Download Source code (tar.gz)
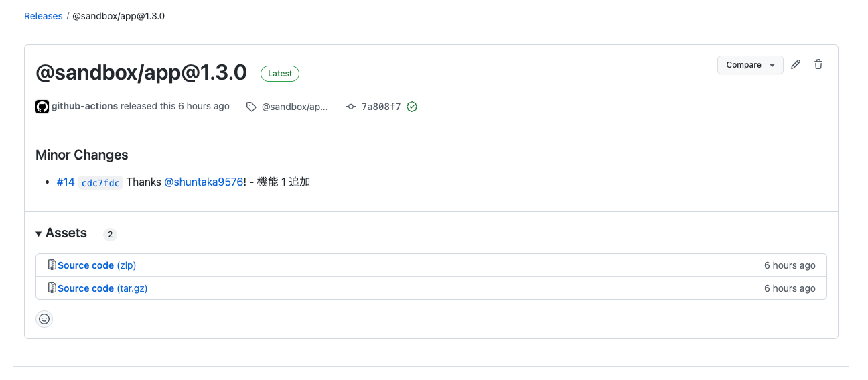The height and width of the screenshot is (380, 868). click(102, 288)
